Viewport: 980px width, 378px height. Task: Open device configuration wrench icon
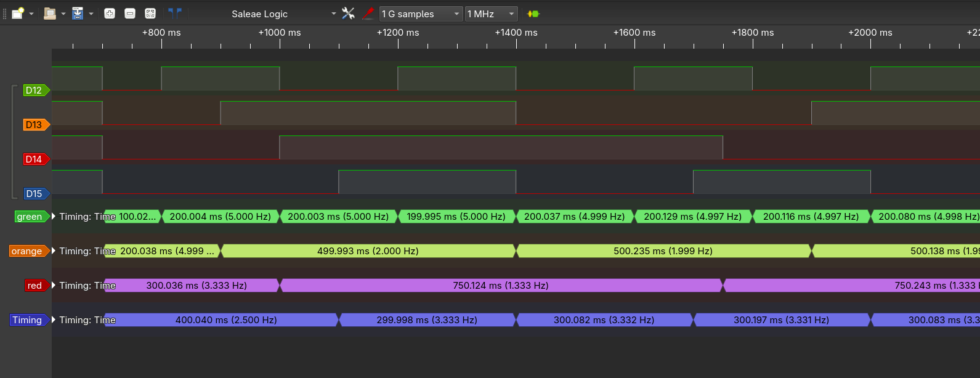click(x=349, y=14)
